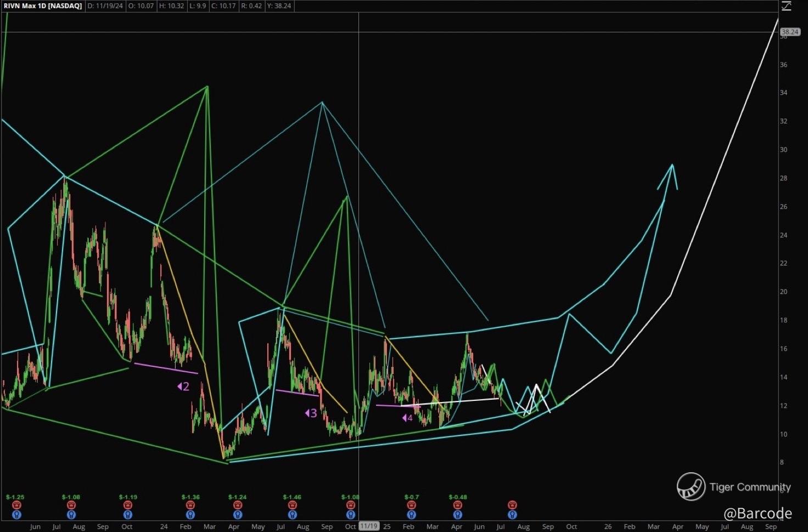Open the blue lightbulb icon under $-0.7

click(411, 515)
